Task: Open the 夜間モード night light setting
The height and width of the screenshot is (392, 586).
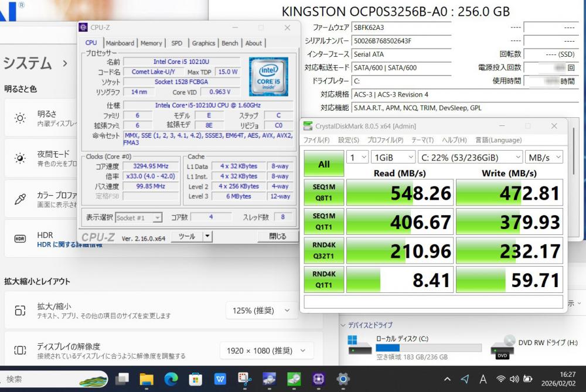Action: [x=41, y=158]
